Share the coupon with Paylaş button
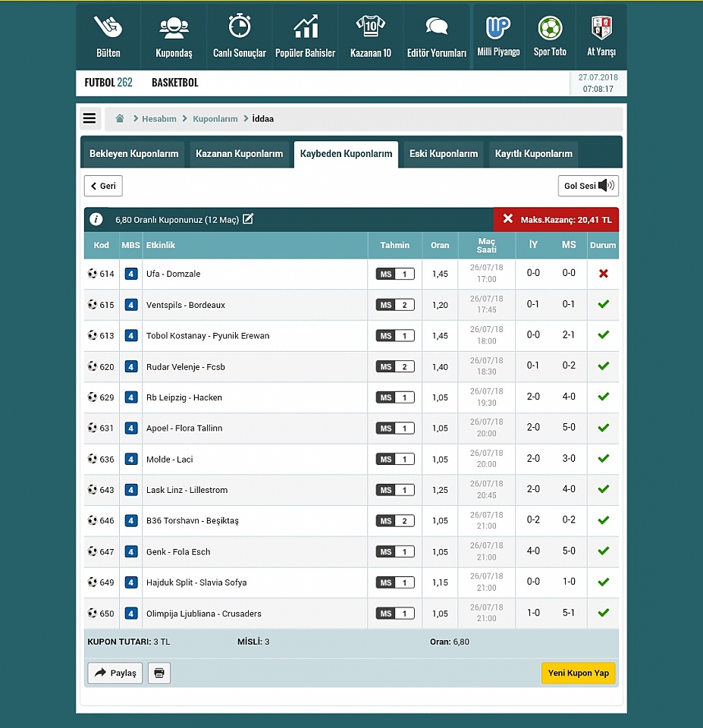Image resolution: width=703 pixels, height=728 pixels. coord(115,673)
